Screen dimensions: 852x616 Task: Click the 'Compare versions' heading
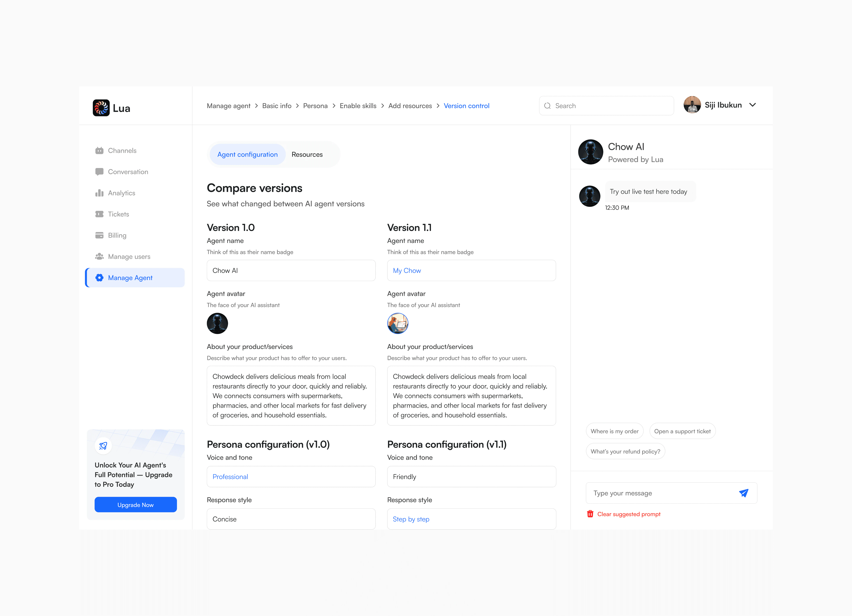tap(255, 188)
